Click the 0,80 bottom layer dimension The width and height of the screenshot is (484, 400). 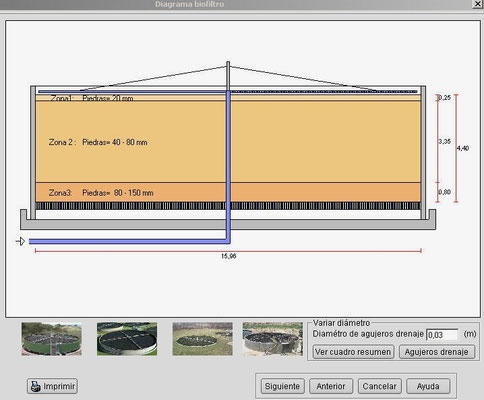coord(445,192)
